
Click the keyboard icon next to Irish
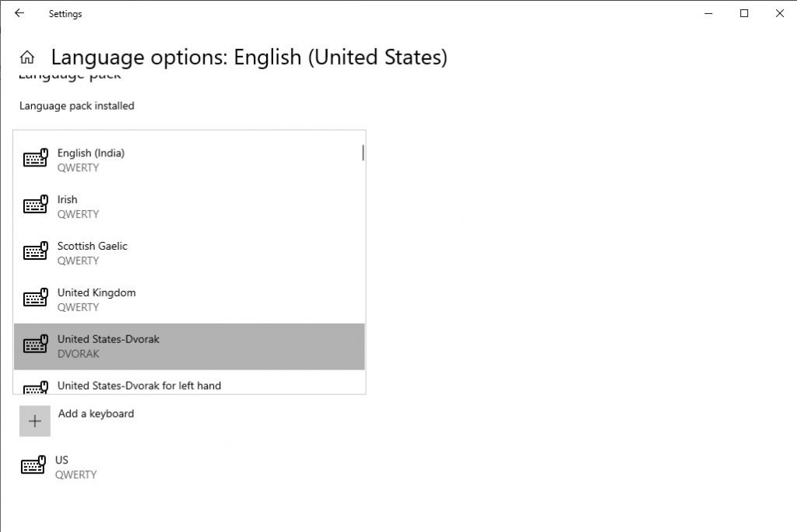point(35,205)
